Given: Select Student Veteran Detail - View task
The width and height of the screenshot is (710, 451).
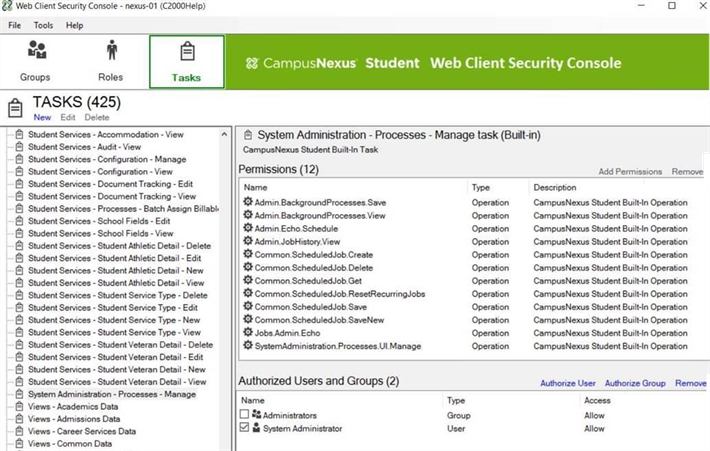Looking at the screenshot, I should point(117,382).
